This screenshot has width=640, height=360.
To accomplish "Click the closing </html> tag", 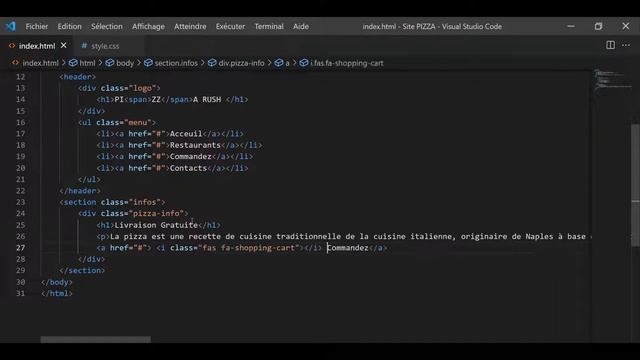I will click(x=57, y=293).
